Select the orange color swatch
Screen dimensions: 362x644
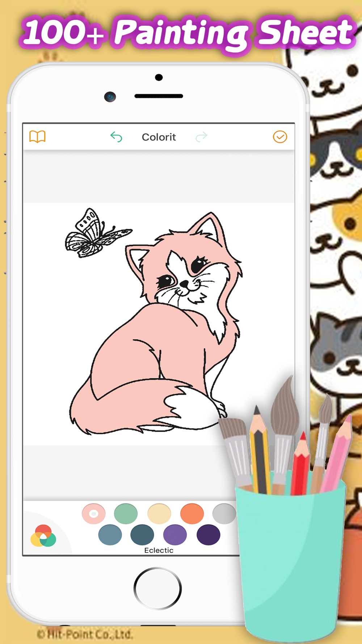pos(192,514)
